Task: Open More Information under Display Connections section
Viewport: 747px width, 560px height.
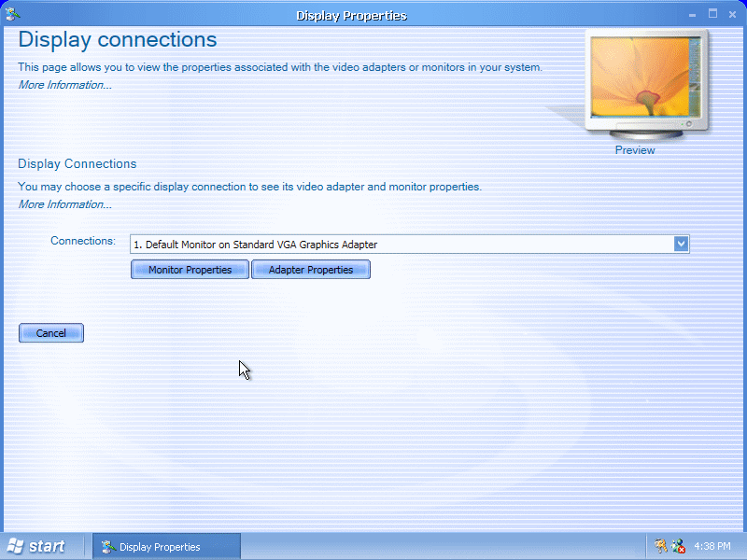Action: tap(64, 204)
